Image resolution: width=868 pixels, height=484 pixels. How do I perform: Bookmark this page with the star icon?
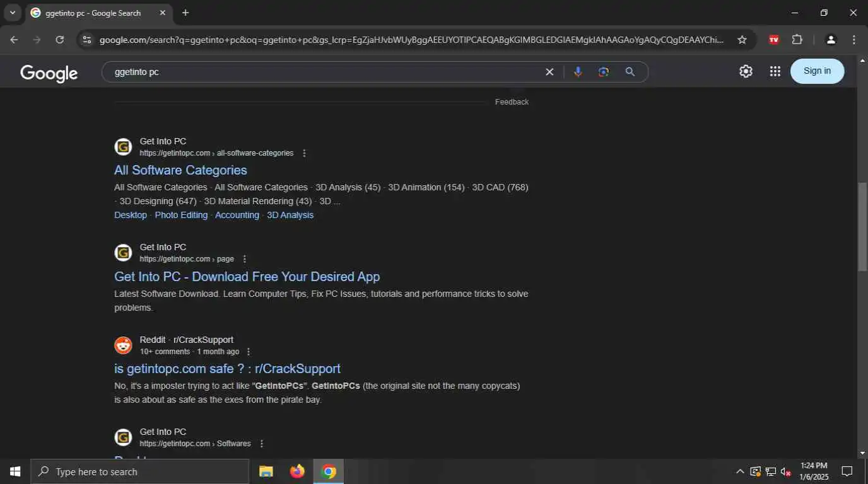point(742,40)
